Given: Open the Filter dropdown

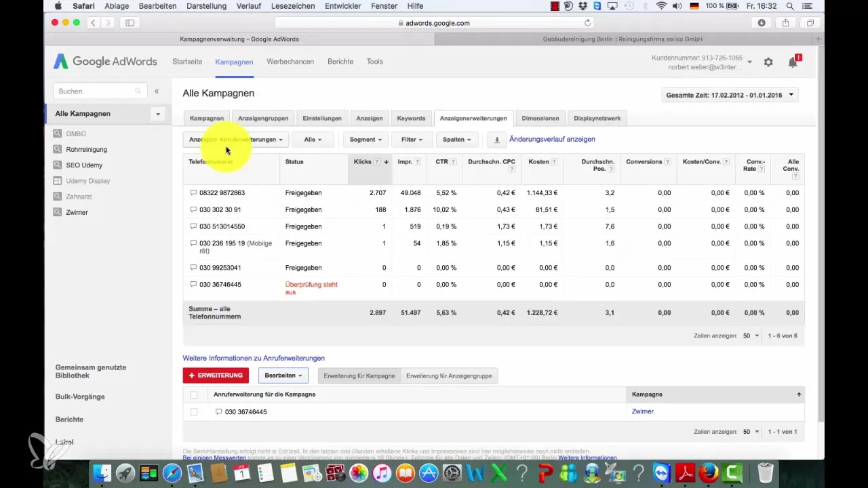Looking at the screenshot, I should click(412, 140).
